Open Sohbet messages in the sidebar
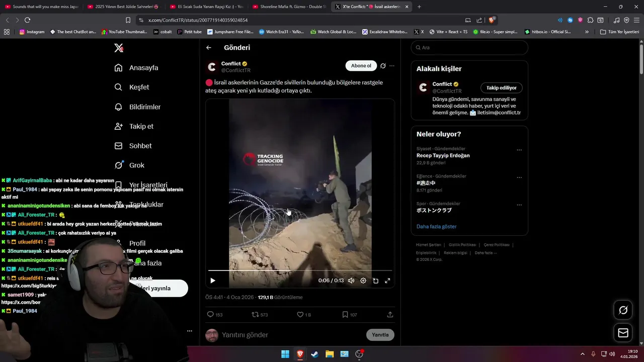 133,146
